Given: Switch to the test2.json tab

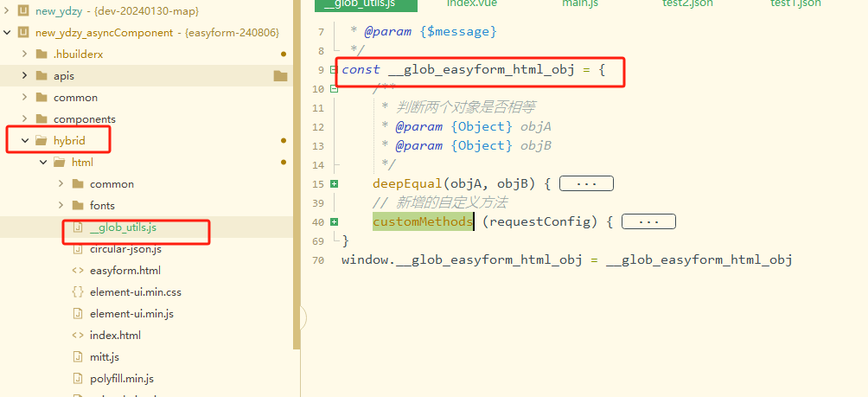Looking at the screenshot, I should (687, 4).
